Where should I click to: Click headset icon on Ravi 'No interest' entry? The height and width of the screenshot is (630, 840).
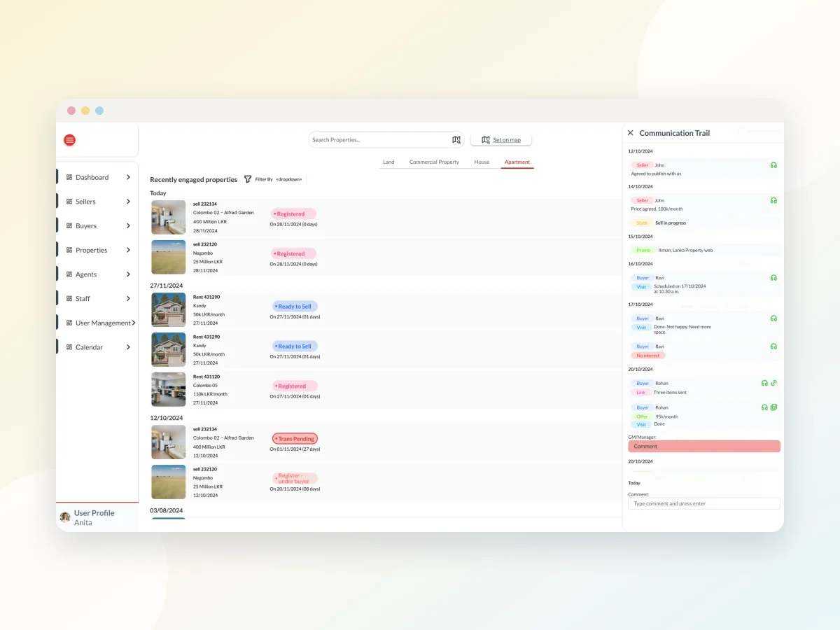tap(773, 346)
